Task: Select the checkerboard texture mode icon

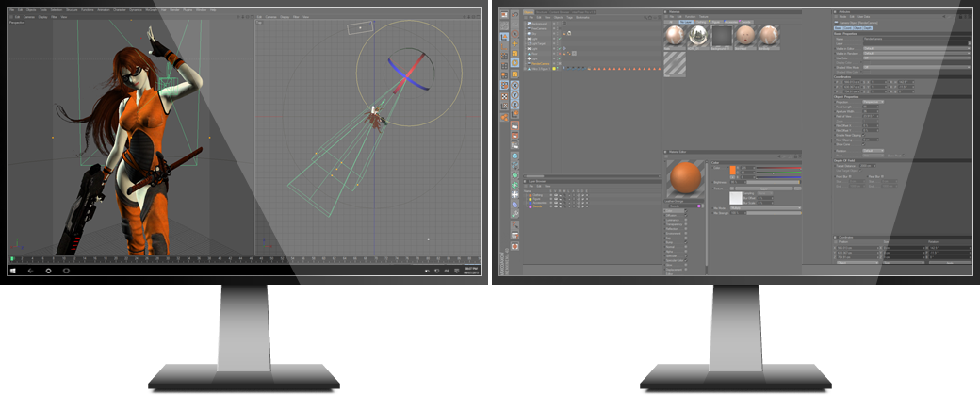Action: coord(504,96)
